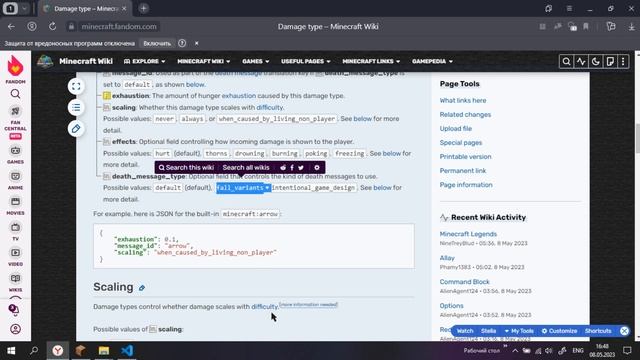640x360 pixels.
Task: Click Customize in bottom toolbar
Action: pyautogui.click(x=559, y=331)
